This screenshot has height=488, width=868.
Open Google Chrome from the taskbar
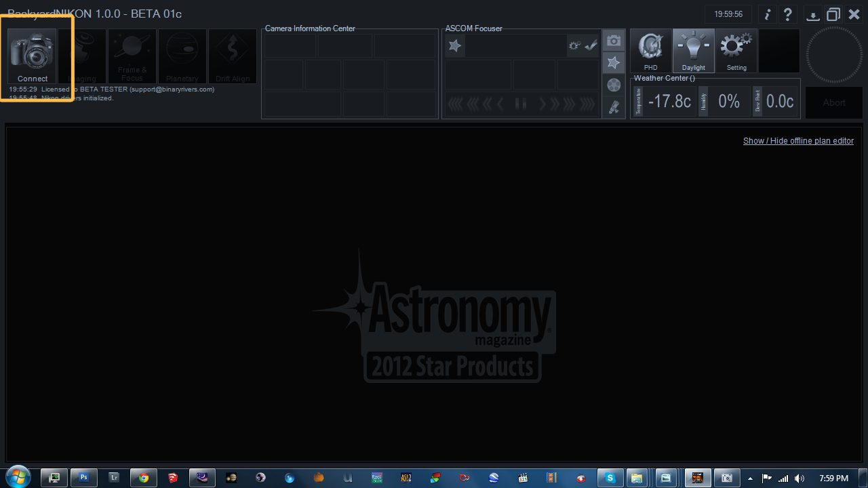point(144,478)
